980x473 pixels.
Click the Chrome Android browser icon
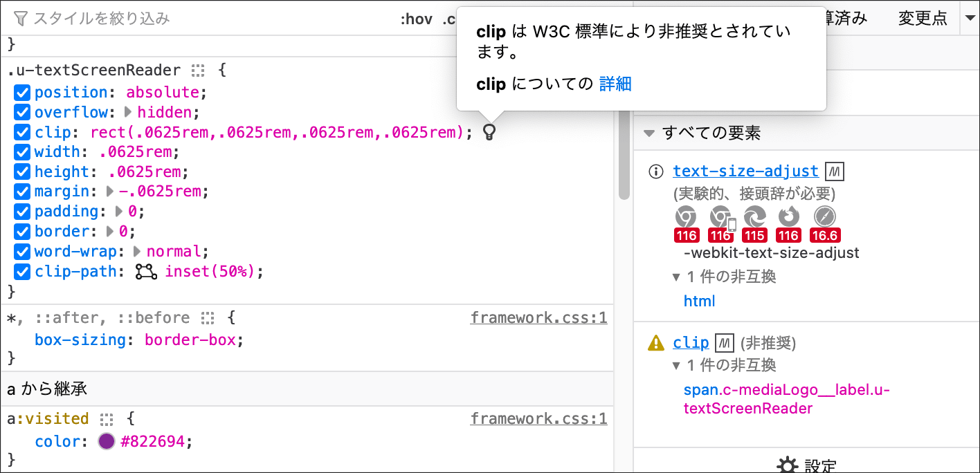(720, 217)
